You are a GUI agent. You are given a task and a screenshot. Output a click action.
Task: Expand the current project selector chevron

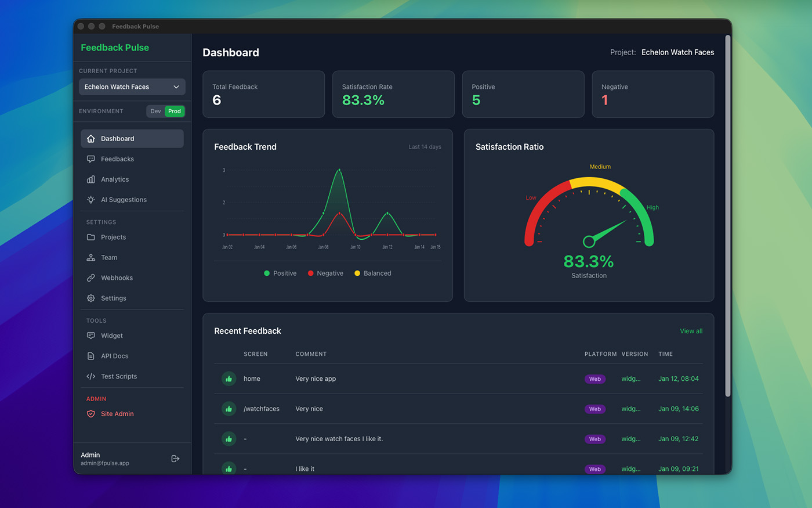[x=176, y=87]
